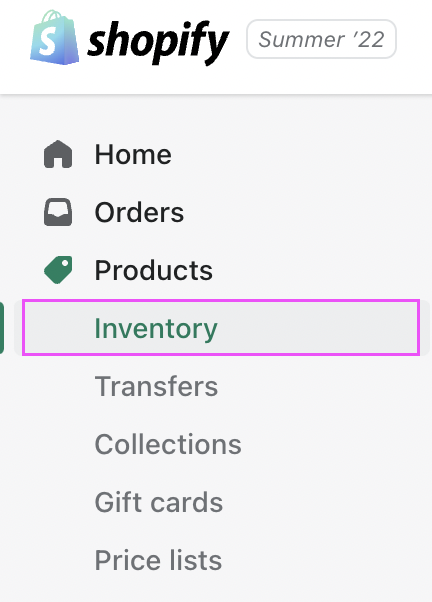This screenshot has width=432, height=602.
Task: Click the word Summer in the badge
Action: point(302,40)
